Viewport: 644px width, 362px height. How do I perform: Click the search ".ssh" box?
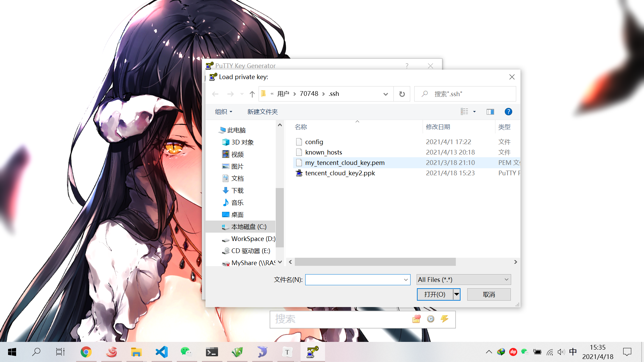tap(465, 94)
